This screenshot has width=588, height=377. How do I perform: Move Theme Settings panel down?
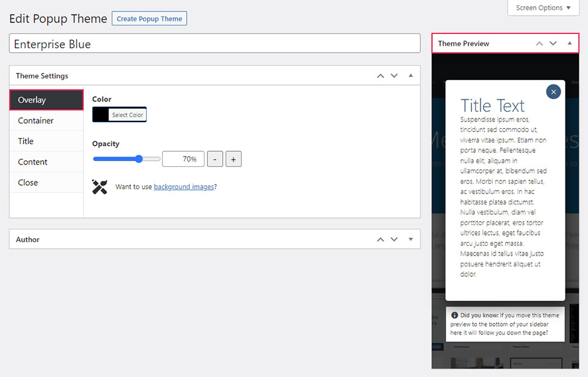click(x=394, y=76)
